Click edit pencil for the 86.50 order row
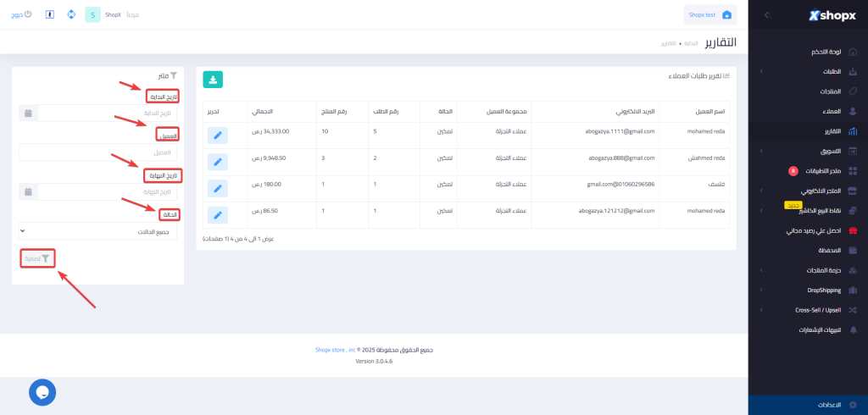Viewport: 868px width, 415px height. [x=217, y=215]
